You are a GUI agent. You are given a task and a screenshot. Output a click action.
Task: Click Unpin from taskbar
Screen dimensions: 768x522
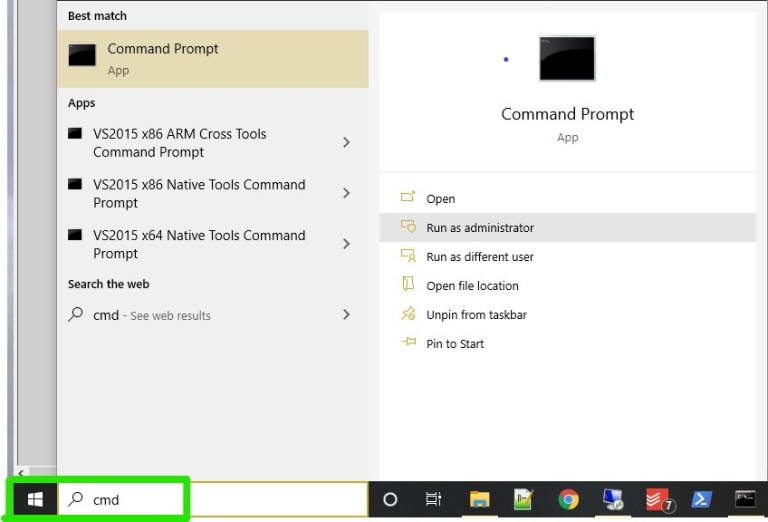pyautogui.click(x=567, y=314)
